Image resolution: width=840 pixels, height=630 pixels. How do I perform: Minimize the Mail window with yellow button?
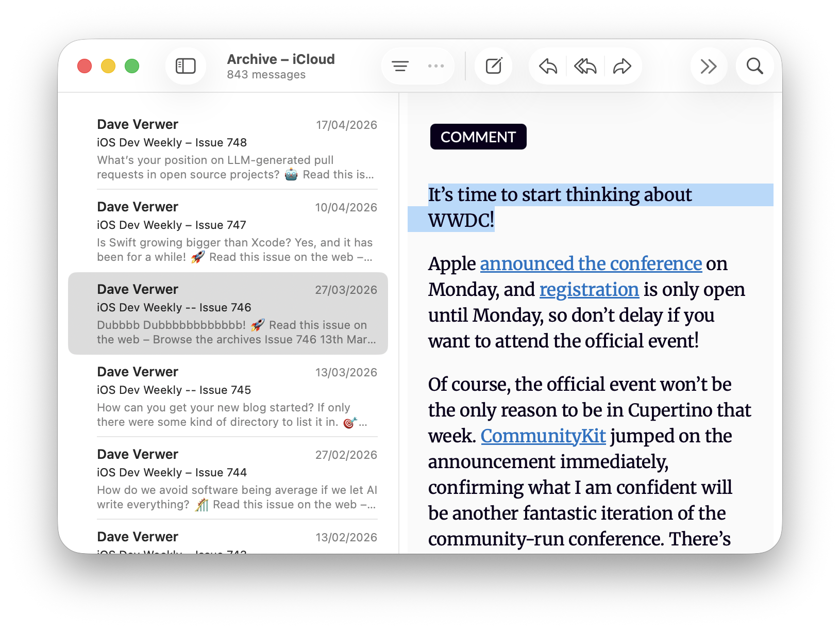(108, 66)
